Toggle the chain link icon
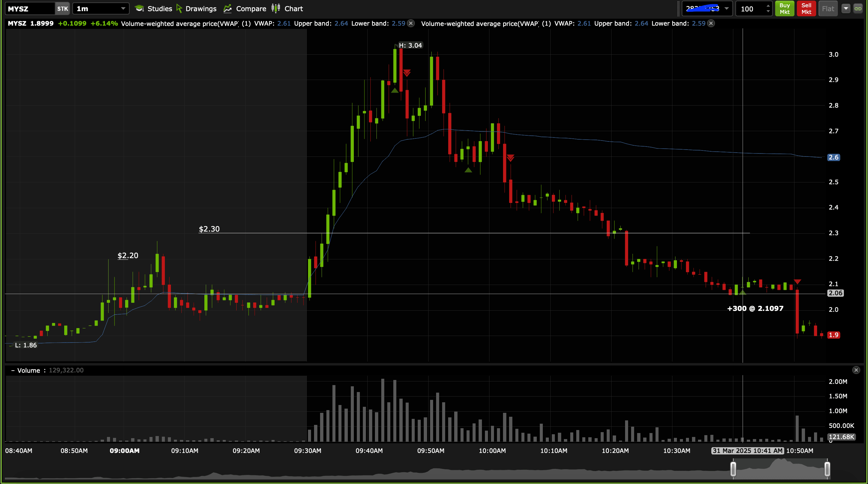Viewport: 868px width, 484px height. point(858,8)
